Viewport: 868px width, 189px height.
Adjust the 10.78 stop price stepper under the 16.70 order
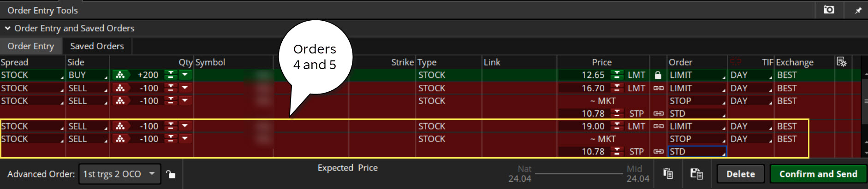coord(617,113)
